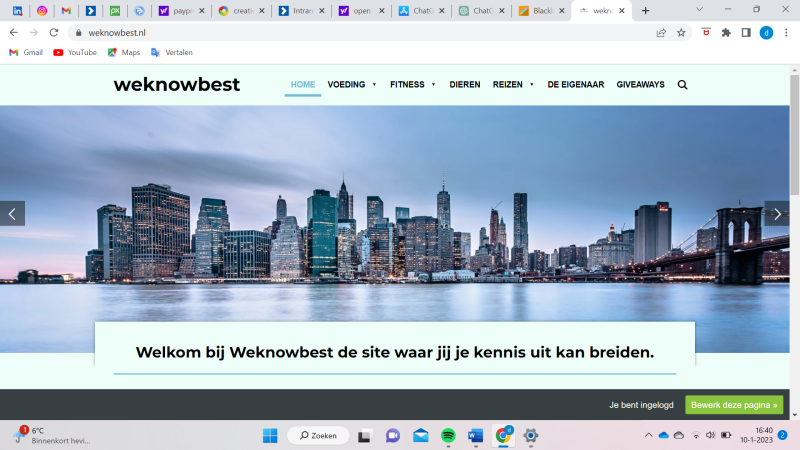Select the HOME menu item

click(303, 85)
